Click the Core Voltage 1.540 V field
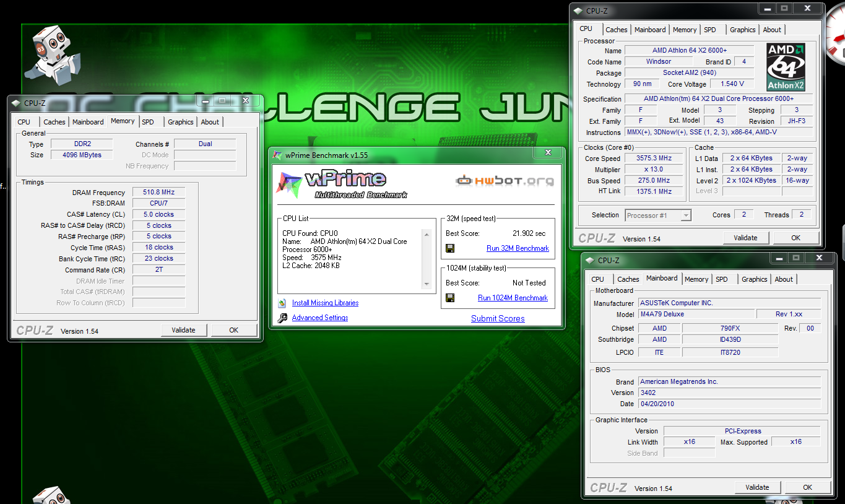The height and width of the screenshot is (504, 845). click(x=732, y=84)
